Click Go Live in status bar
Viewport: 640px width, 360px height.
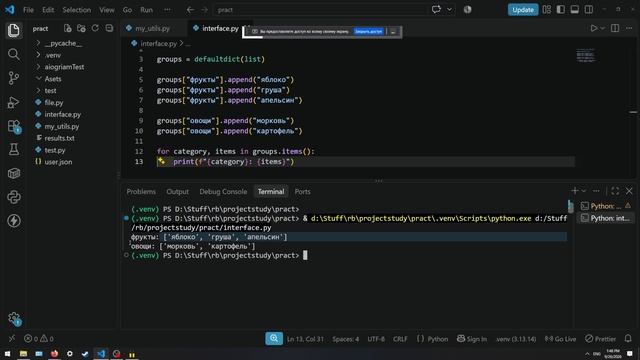point(560,339)
